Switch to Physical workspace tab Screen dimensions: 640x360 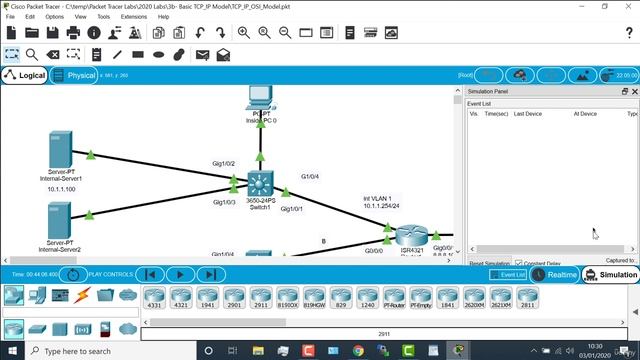coord(74,76)
